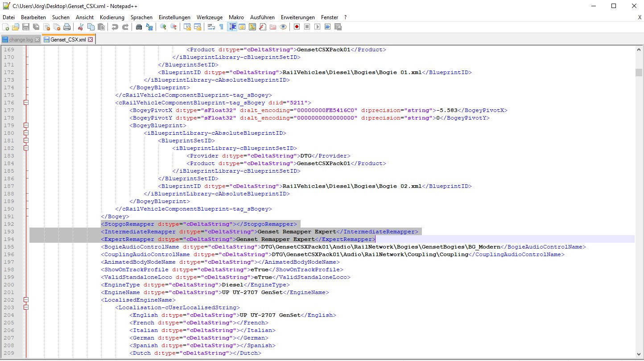The image size is (644, 361).
Task: Close the Genset_CSX.xml tab
Action: pyautogui.click(x=90, y=40)
